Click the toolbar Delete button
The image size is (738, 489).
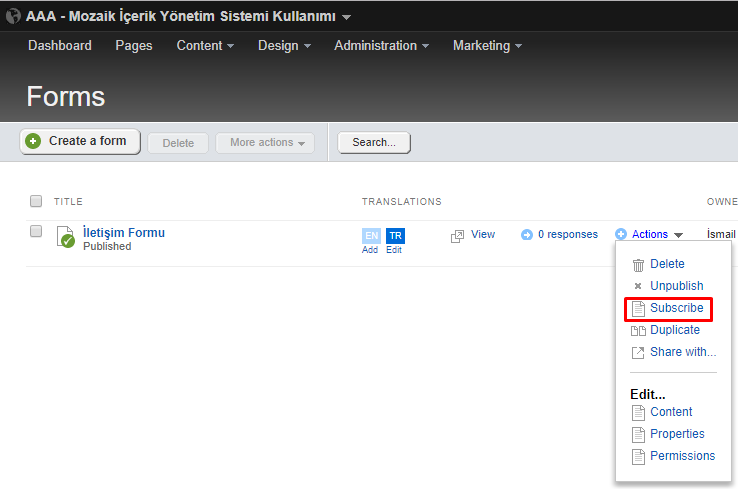(x=178, y=143)
